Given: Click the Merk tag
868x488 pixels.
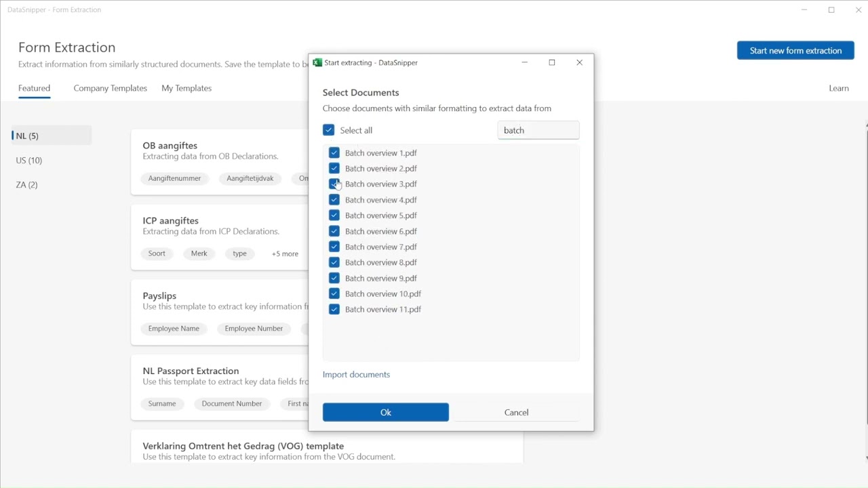Looking at the screenshot, I should pyautogui.click(x=199, y=253).
